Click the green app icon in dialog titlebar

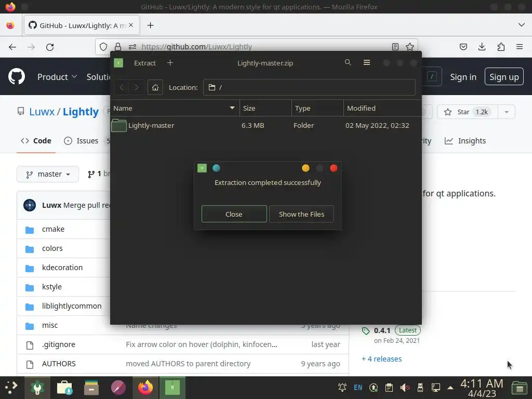tap(202, 168)
